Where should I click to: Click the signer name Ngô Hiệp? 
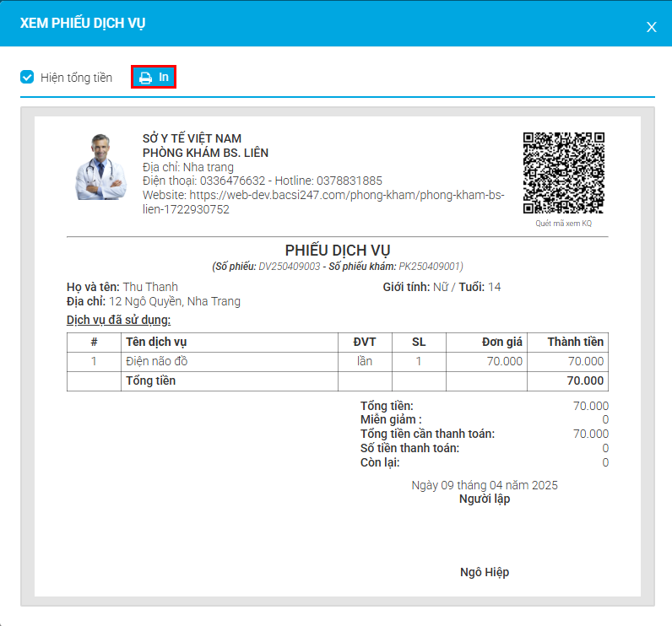(x=485, y=572)
